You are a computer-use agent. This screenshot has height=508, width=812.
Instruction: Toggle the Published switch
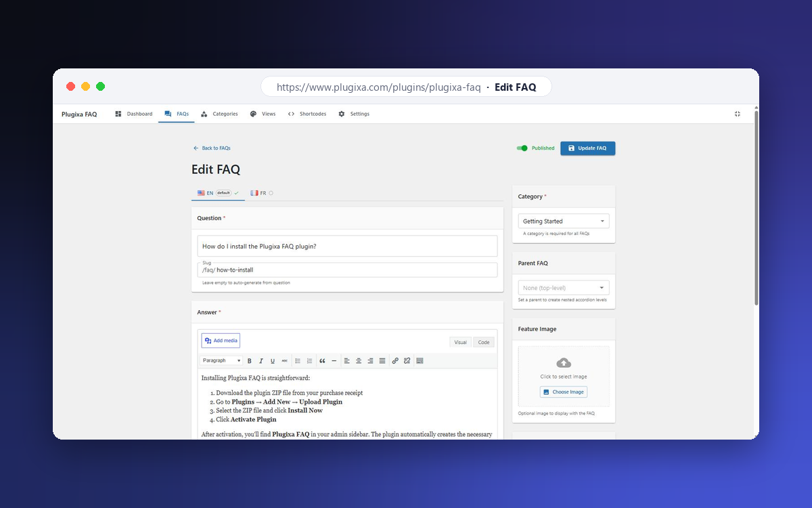point(522,148)
